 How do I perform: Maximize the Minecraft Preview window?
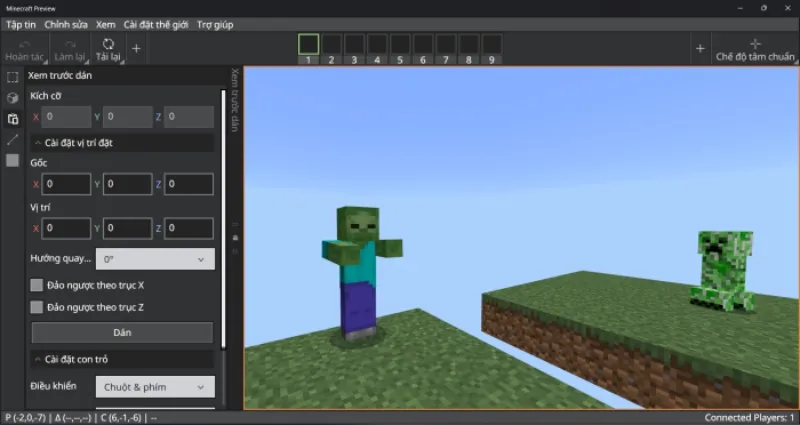click(x=764, y=8)
